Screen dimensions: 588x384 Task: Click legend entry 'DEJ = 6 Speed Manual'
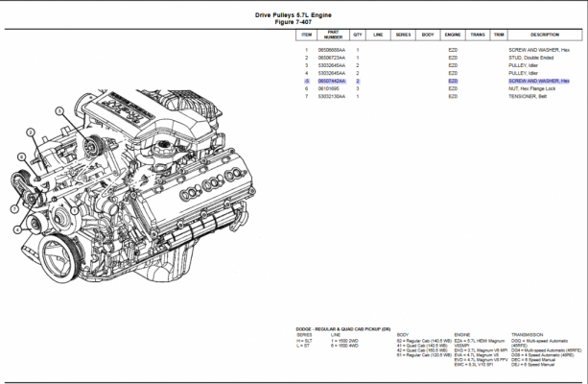coord(532,365)
